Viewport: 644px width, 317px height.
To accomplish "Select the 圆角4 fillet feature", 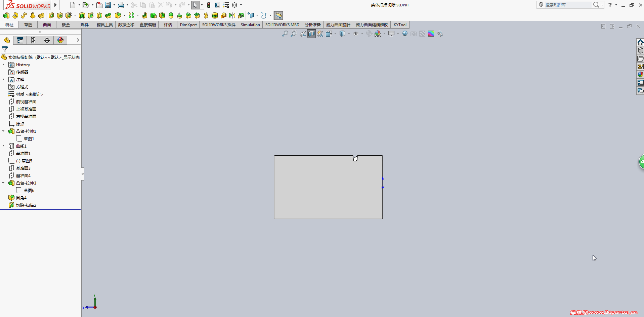I will click(21, 198).
